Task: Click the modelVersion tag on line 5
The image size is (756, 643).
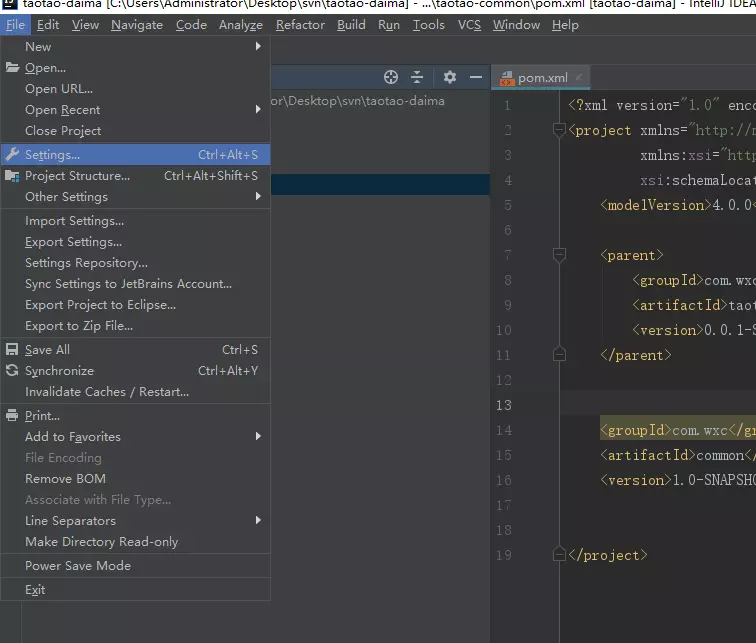Action: (x=656, y=205)
